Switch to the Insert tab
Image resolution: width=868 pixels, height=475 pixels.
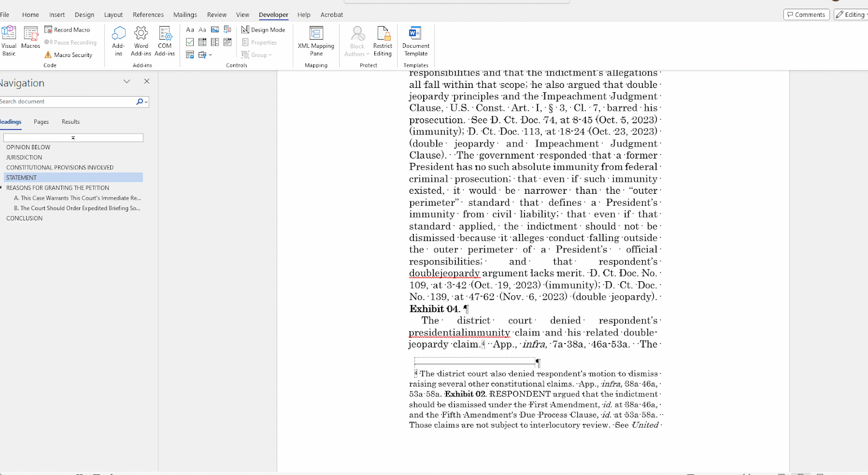click(57, 15)
